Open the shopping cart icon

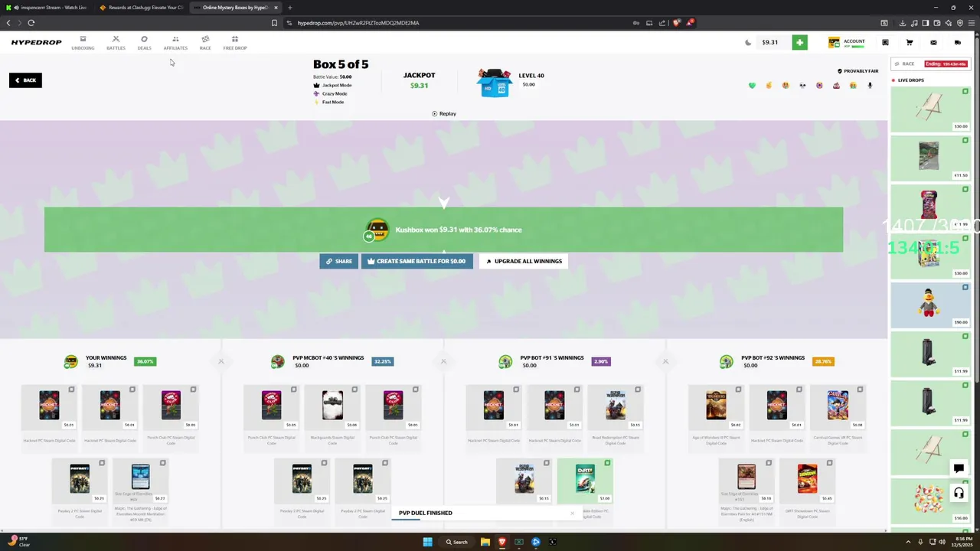[x=910, y=43]
